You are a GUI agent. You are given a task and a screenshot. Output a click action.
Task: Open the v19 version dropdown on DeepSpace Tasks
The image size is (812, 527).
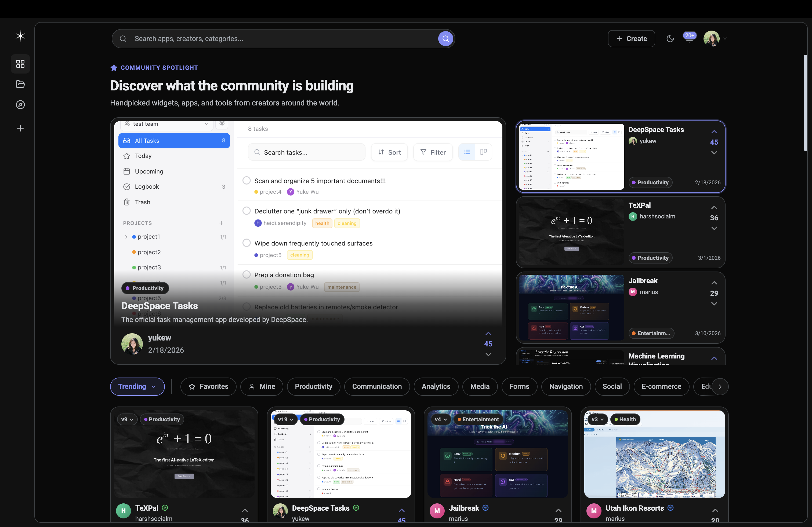pos(285,419)
